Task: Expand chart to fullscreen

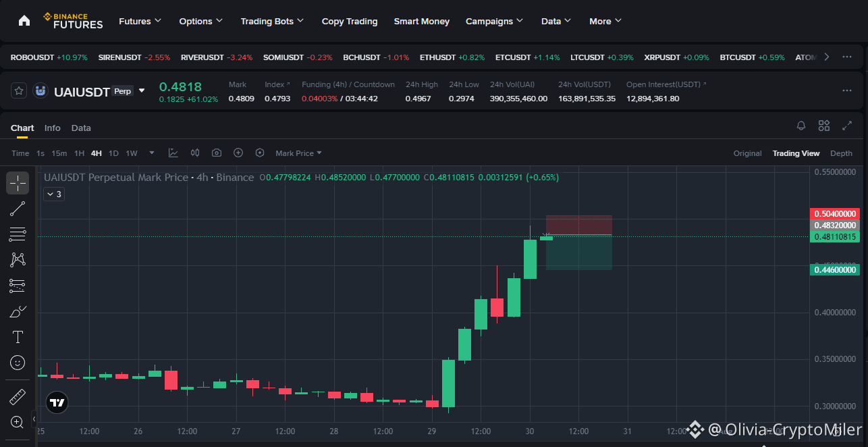Action: click(847, 126)
